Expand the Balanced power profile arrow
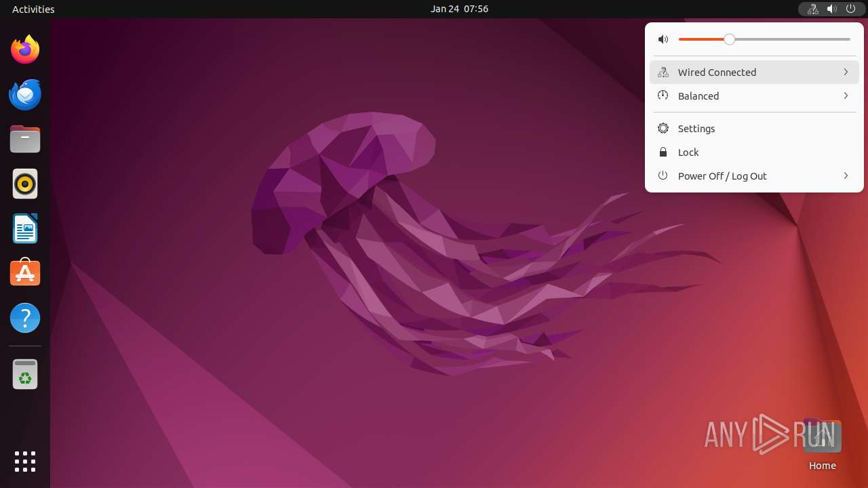The height and width of the screenshot is (488, 868). 846,96
